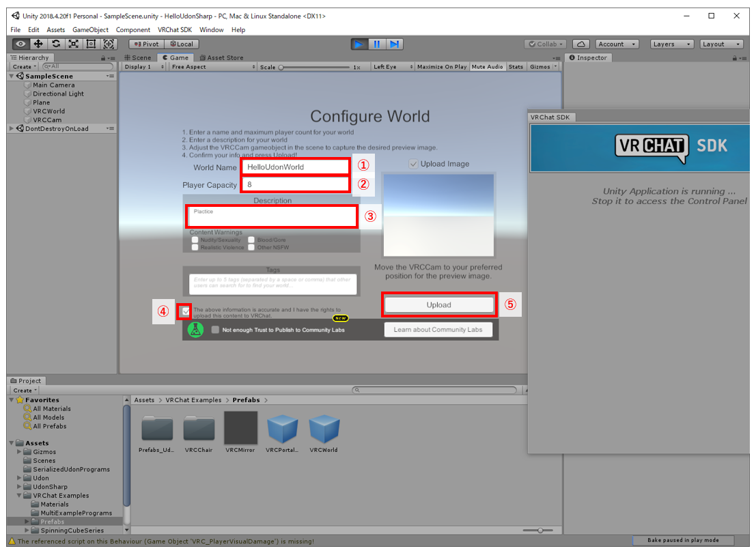Open SampleScene options menu icon
This screenshot has height=553, width=756.
[x=110, y=76]
